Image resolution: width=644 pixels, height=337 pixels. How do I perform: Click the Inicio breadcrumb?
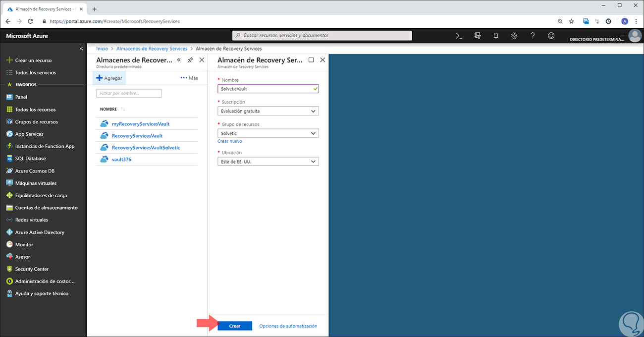click(102, 49)
